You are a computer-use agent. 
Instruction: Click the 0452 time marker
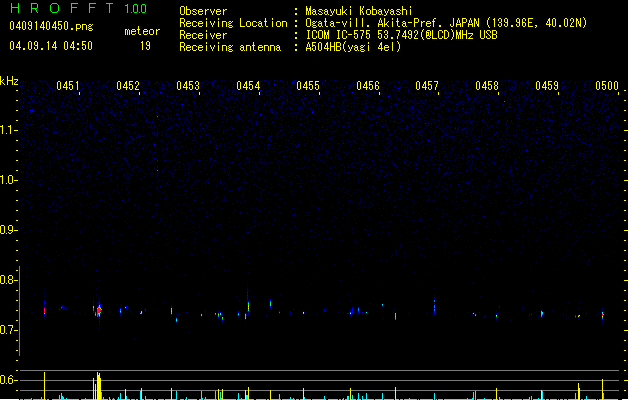pyautogui.click(x=128, y=86)
